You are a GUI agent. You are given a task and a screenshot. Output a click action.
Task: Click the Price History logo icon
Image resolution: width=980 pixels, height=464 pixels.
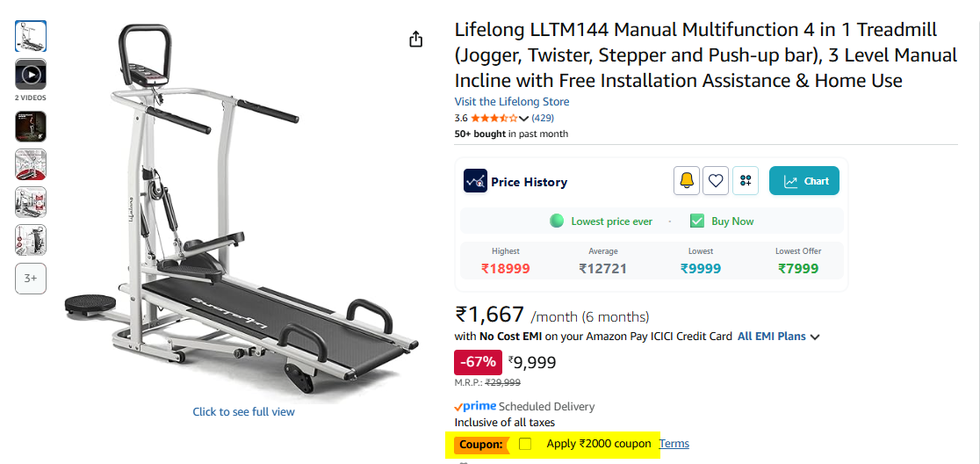(x=475, y=181)
